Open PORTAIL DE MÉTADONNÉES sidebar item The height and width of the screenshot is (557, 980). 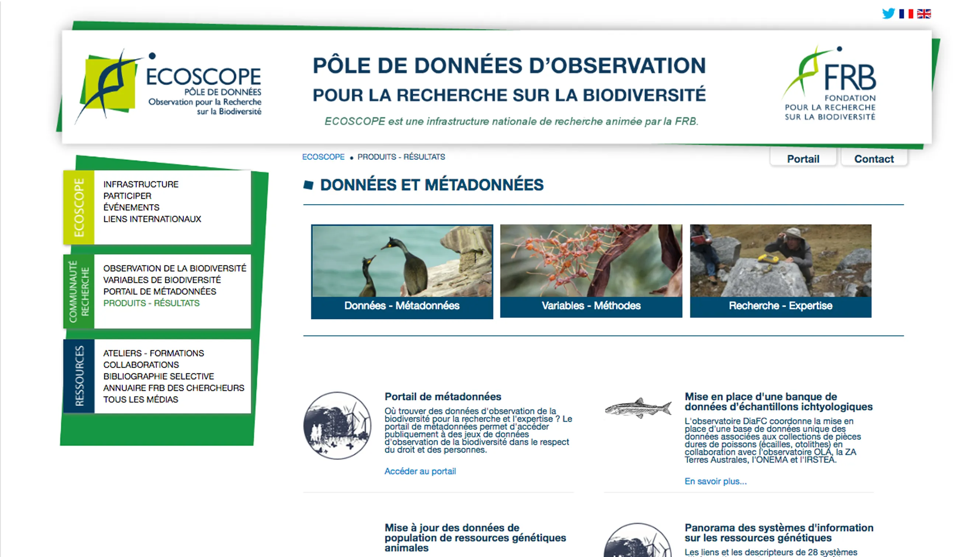pyautogui.click(x=160, y=291)
